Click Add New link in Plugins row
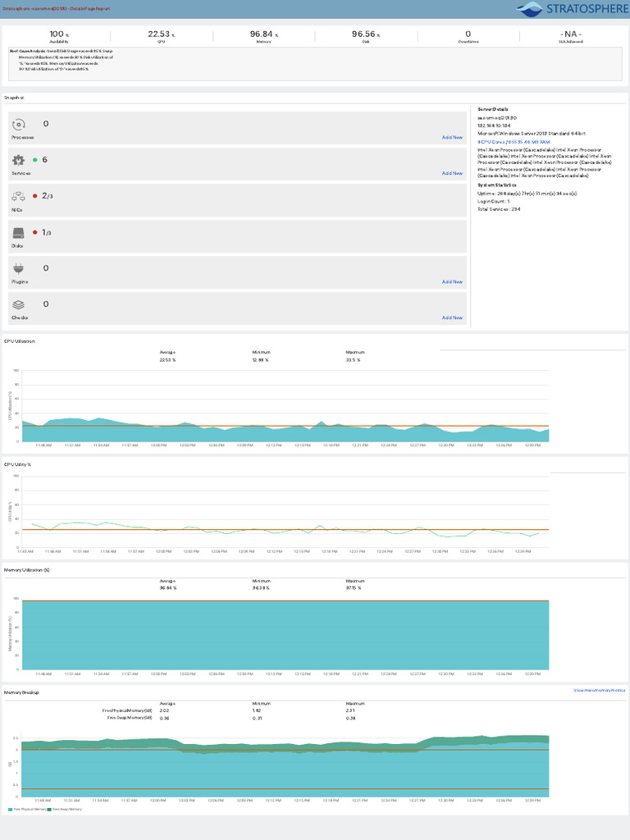The image size is (630, 840). [x=452, y=282]
